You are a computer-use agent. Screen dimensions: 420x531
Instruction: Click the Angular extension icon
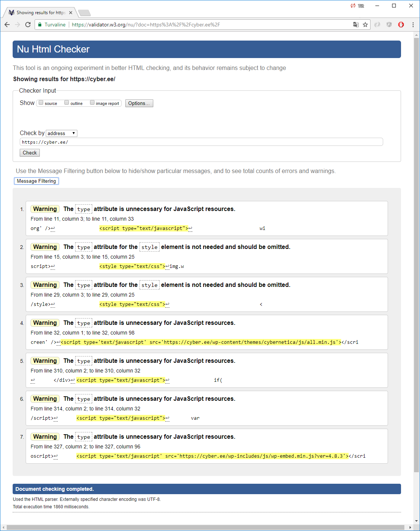(389, 25)
